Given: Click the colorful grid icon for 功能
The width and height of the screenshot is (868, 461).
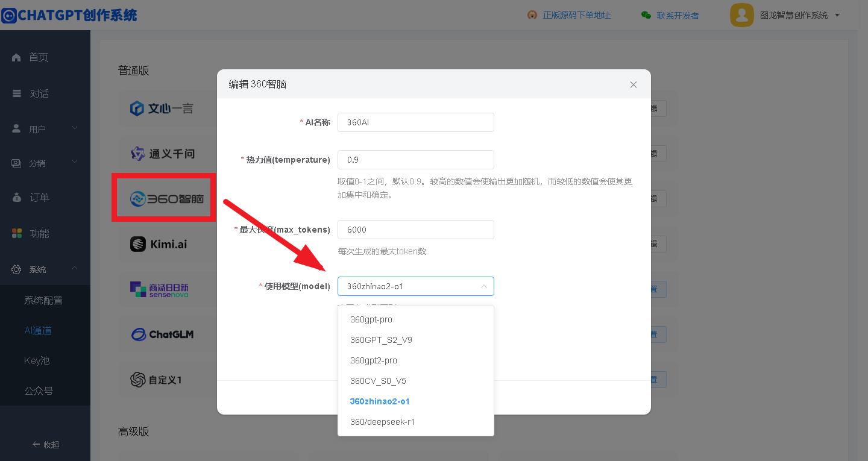Looking at the screenshot, I should [16, 233].
